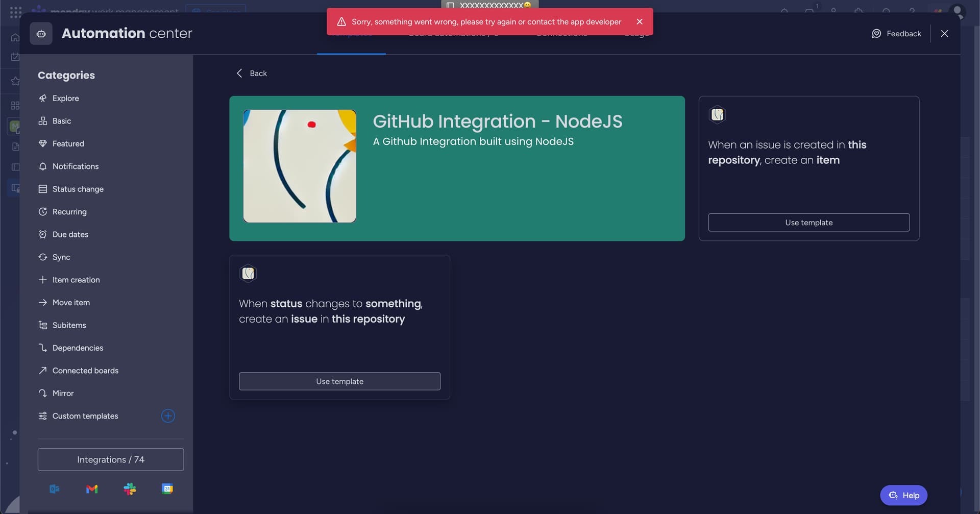Viewport: 980px width, 514px height.
Task: Click the warning triangle icon in banner
Action: point(341,21)
